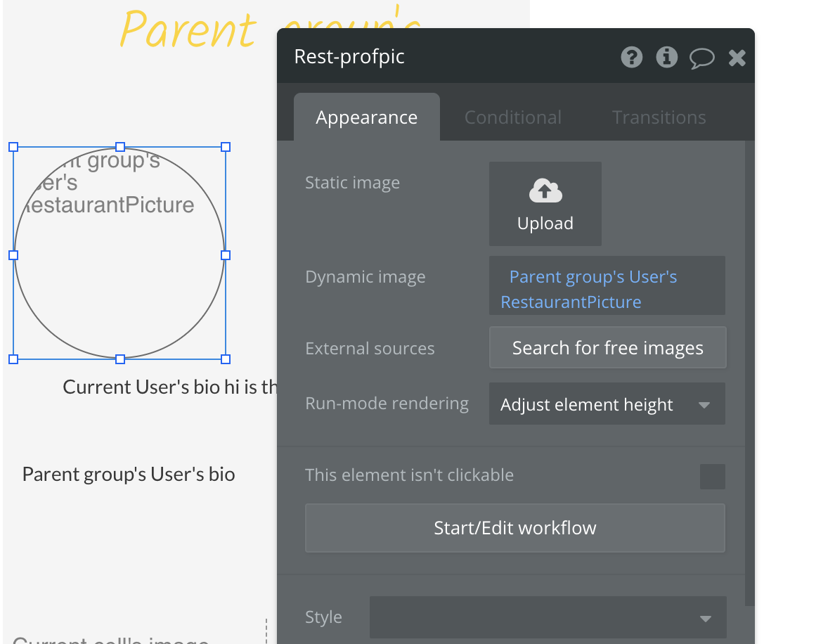Switch to the Conditional tab
Screen dimensions: 835x644
pos(512,117)
